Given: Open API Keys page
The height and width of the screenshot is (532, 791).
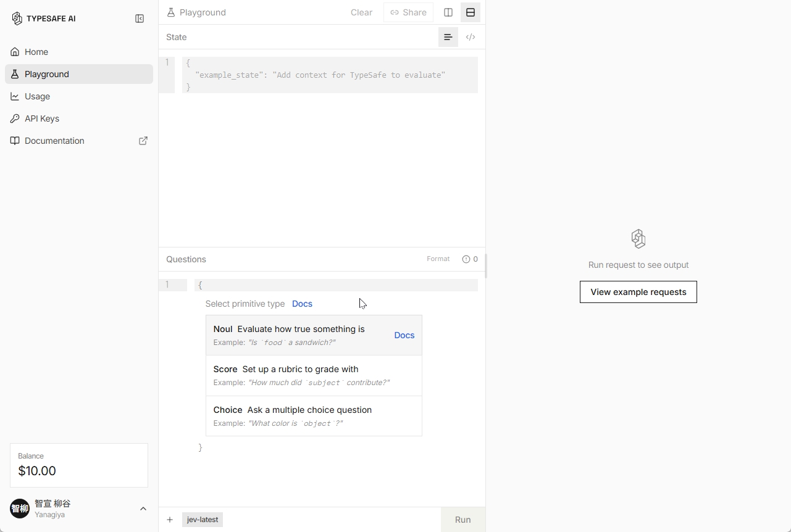Looking at the screenshot, I should click(x=79, y=118).
